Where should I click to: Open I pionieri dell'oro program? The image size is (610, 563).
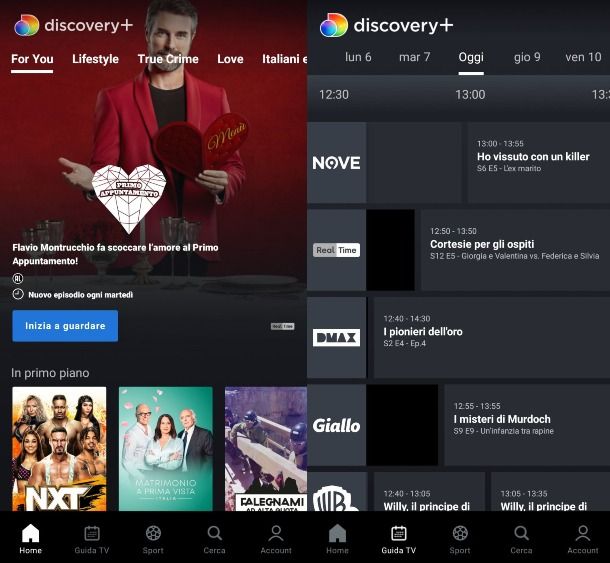point(492,337)
